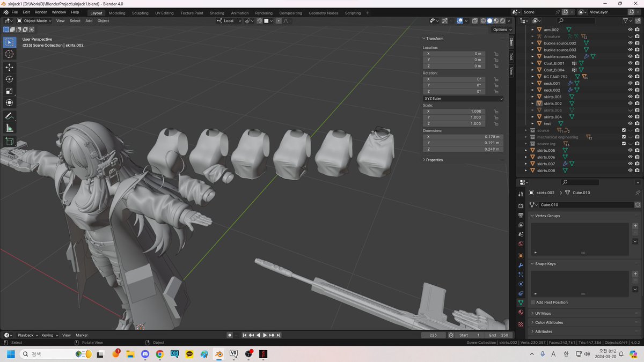Open the Particles properties tab icon
The image size is (644, 362).
click(x=521, y=275)
